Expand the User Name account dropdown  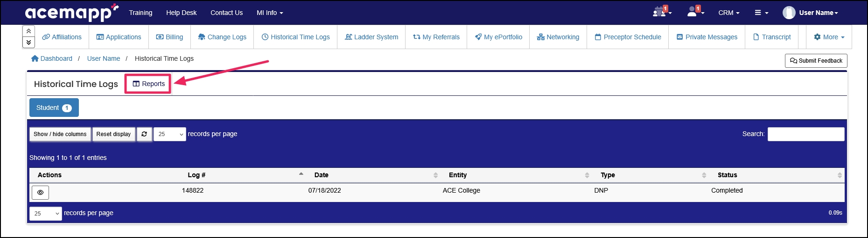pyautogui.click(x=819, y=13)
